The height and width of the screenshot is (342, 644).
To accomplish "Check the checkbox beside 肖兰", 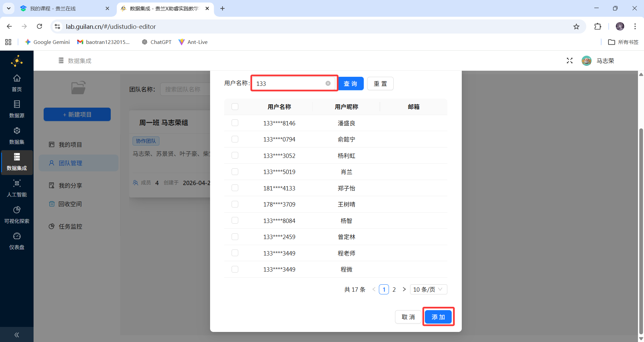I will coord(235,171).
